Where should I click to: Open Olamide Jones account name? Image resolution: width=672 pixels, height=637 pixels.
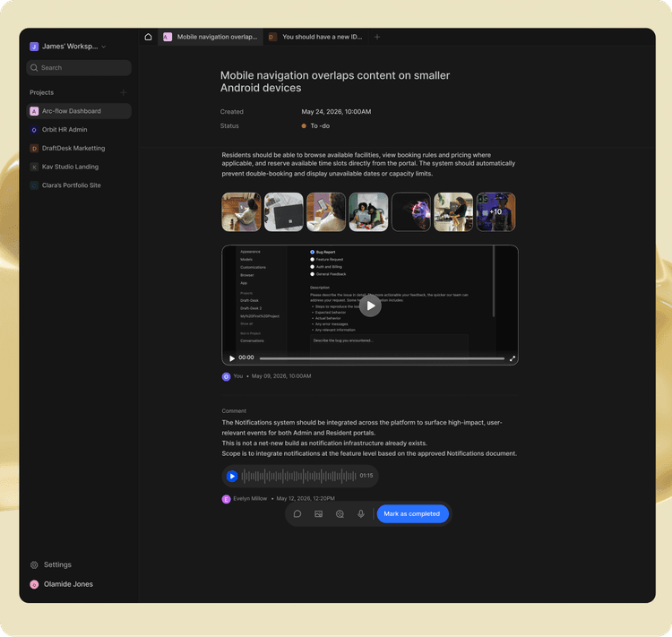tap(68, 584)
